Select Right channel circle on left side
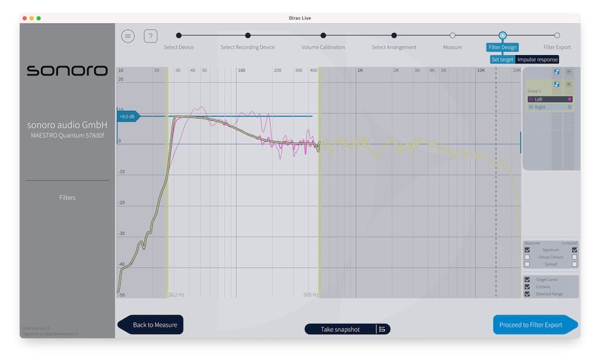The image size is (600, 364). point(531,107)
